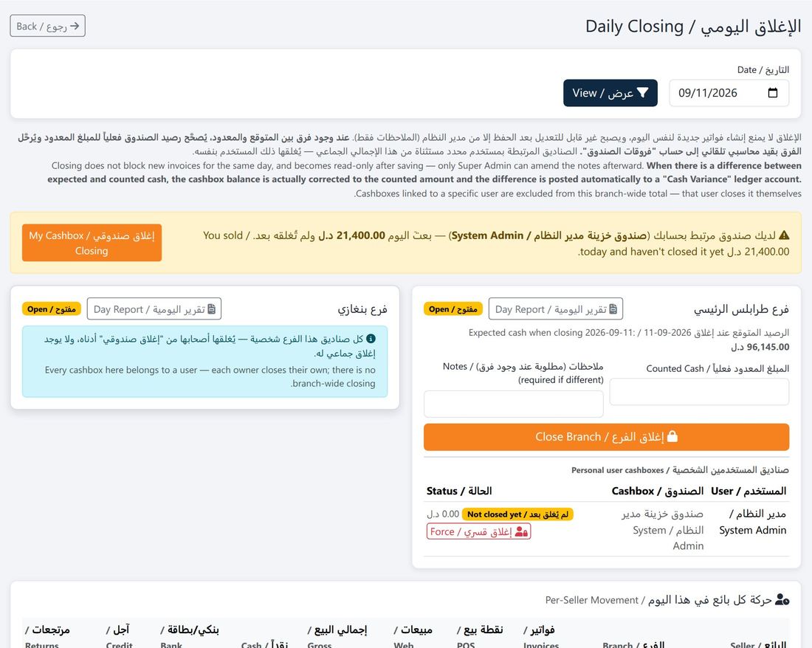Viewport: 812px width, 648px height.
Task: Click the Invoices / فواتير column header
Action: [539, 637]
